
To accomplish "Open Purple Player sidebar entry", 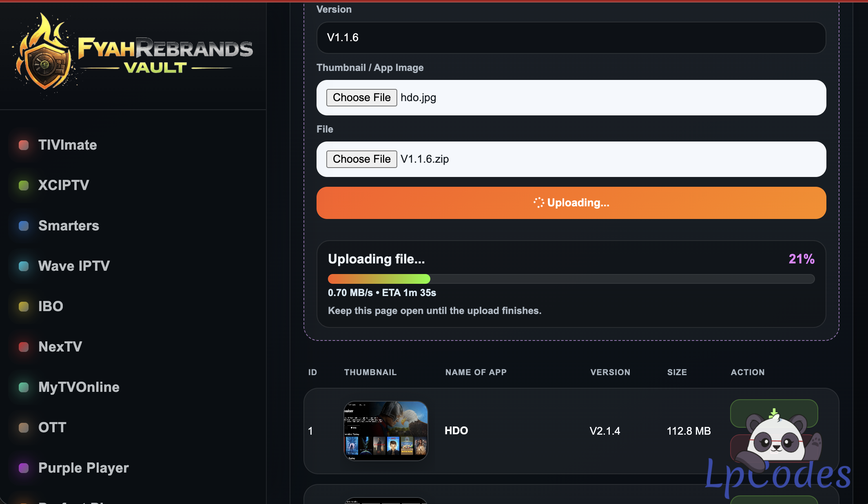I will click(x=83, y=468).
